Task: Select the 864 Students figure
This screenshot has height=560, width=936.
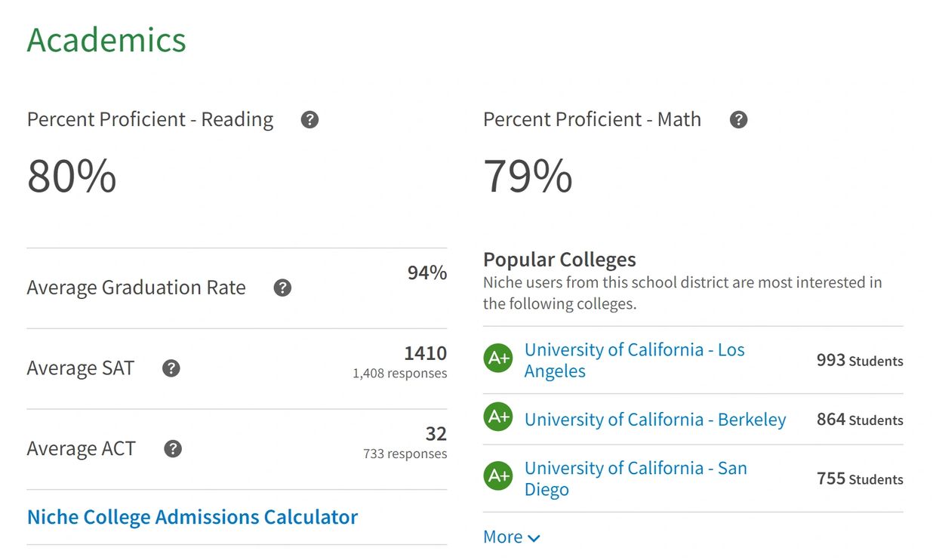Action: click(x=860, y=420)
